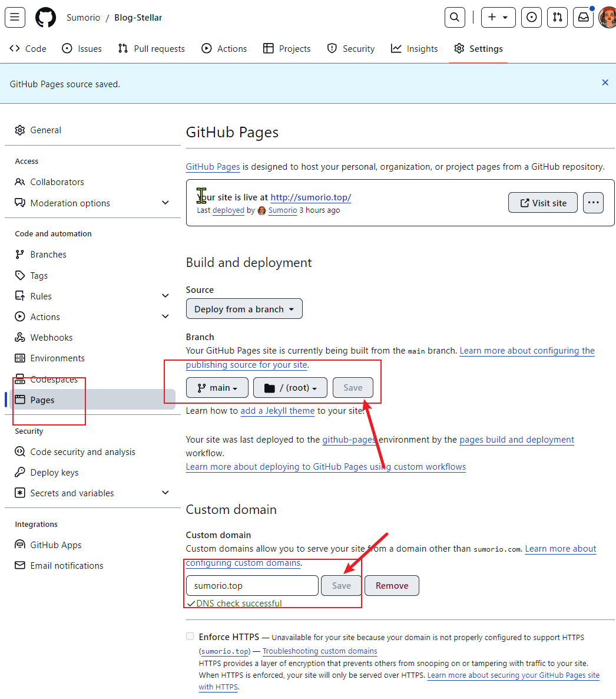
Task: Open the repository Actions tab
Action: [224, 48]
